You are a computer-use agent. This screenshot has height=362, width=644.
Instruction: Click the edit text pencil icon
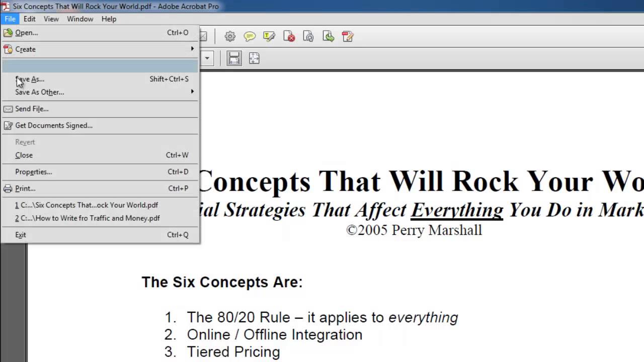click(x=348, y=36)
